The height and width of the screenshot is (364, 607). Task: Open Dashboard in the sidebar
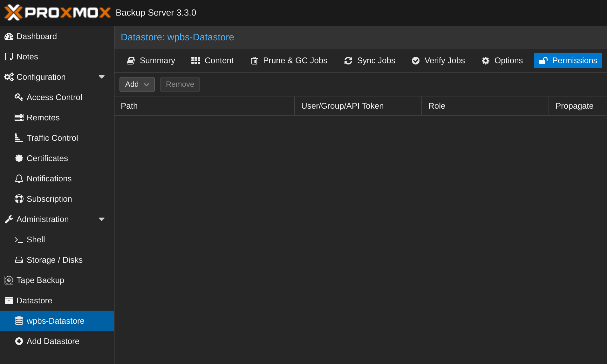click(x=57, y=36)
